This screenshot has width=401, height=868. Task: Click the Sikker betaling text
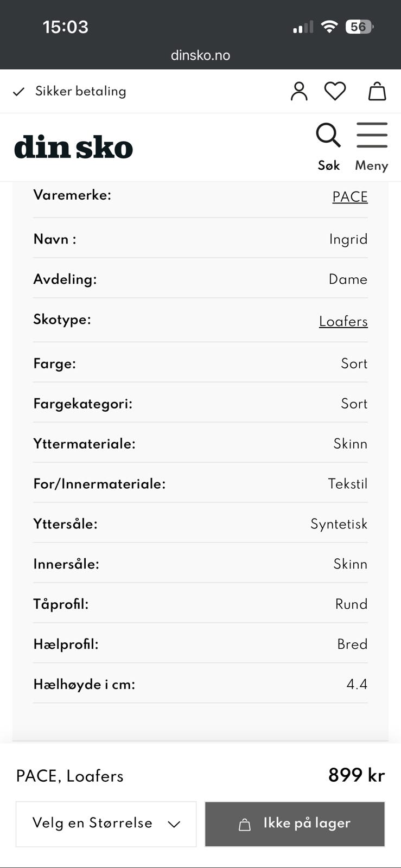pyautogui.click(x=80, y=91)
